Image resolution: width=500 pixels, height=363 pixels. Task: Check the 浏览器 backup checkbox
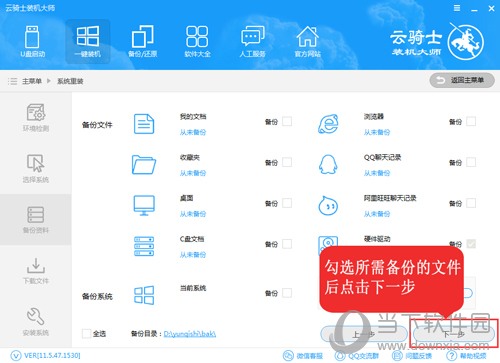471,121
